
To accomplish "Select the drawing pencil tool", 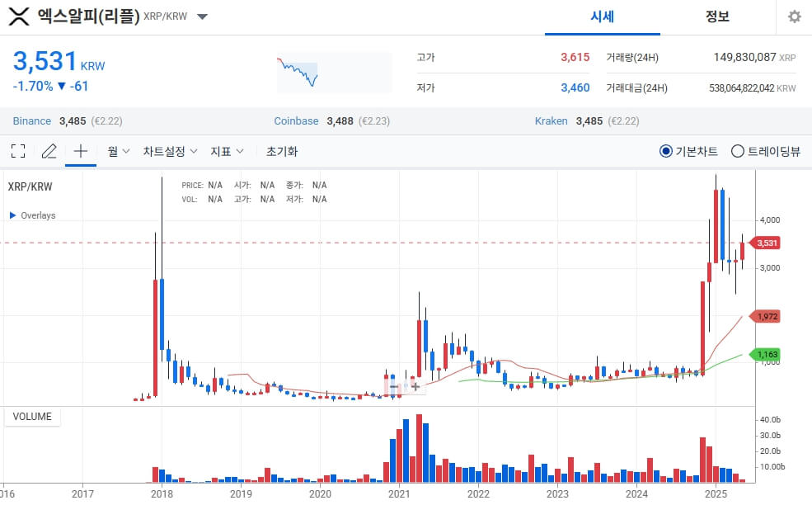I will (x=48, y=151).
